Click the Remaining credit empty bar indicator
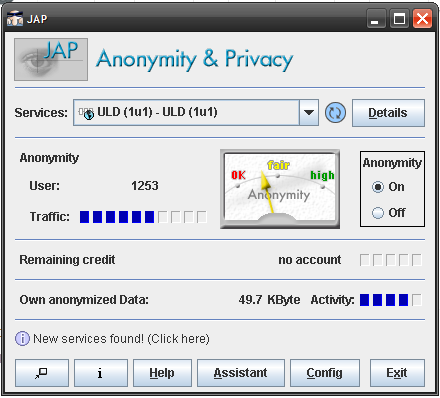Screen dimensions: 440x398 391,260
